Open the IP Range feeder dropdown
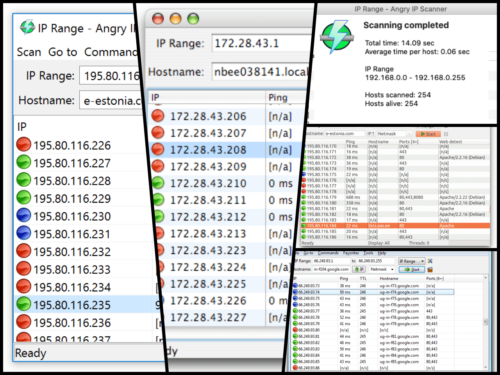500x375 pixels. pos(412,261)
